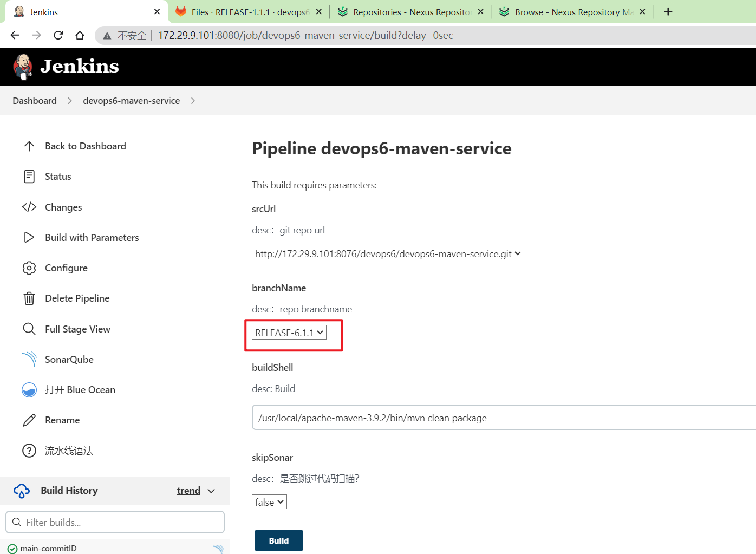Click the SonarQube wave icon
The width and height of the screenshot is (756, 554).
point(29,359)
